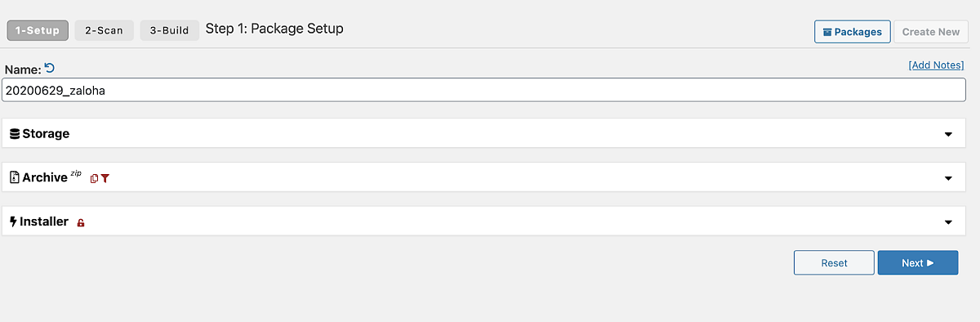Image resolution: width=980 pixels, height=322 pixels.
Task: Click the Archive file icon
Action: coord(15,177)
